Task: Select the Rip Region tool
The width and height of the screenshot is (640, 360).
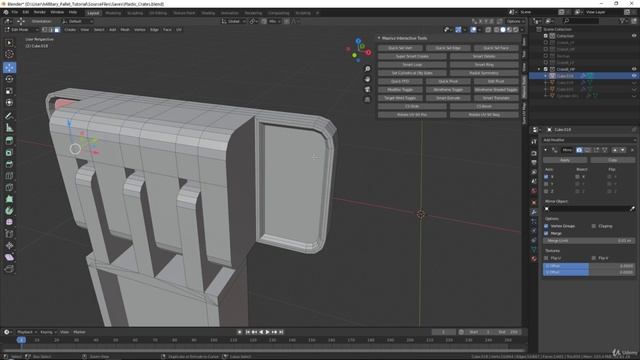Action: pos(9,269)
